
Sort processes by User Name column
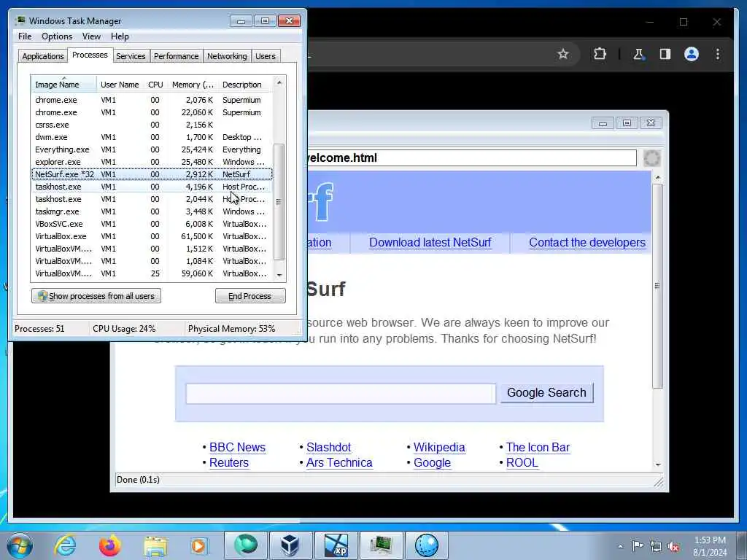120,85
